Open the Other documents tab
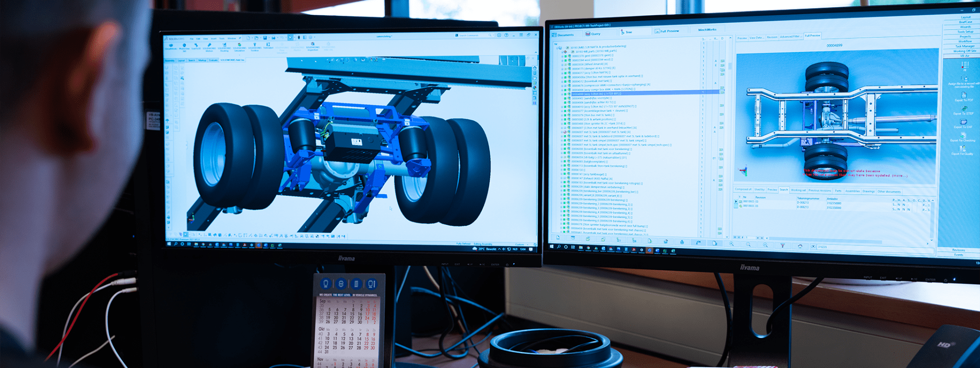Image resolution: width=980 pixels, height=368 pixels. click(x=889, y=192)
